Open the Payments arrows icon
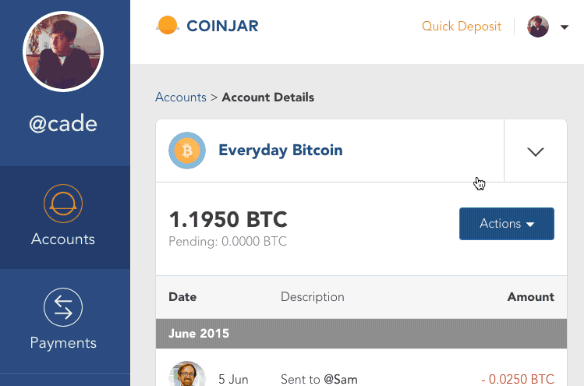 pos(63,307)
